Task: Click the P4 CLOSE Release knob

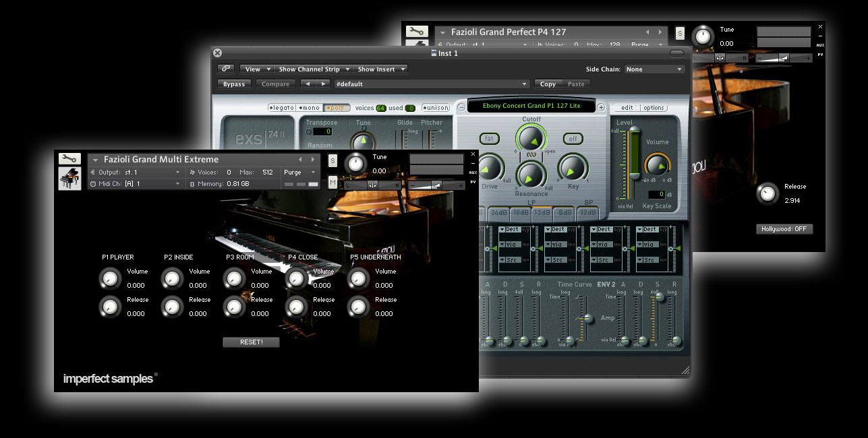Action: click(295, 307)
